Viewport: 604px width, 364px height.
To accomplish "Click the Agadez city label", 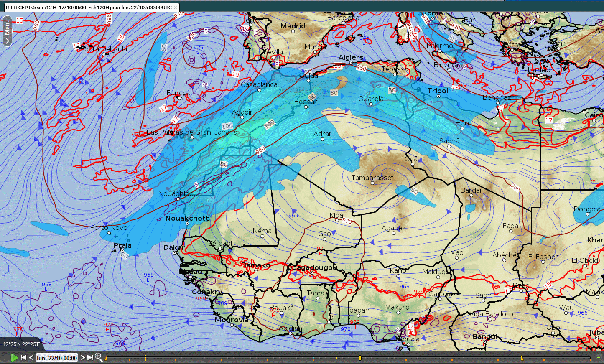I will (x=393, y=228).
